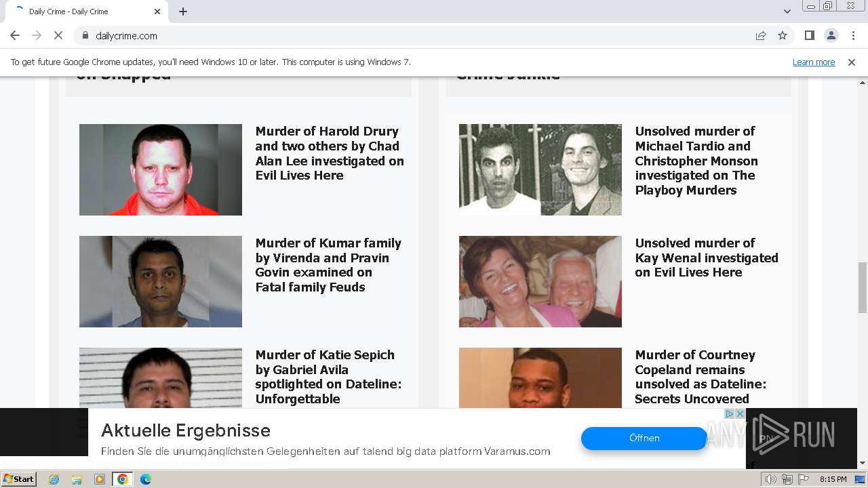This screenshot has height=488, width=868.
Task: Close the ad via X icon
Action: pos(741,413)
